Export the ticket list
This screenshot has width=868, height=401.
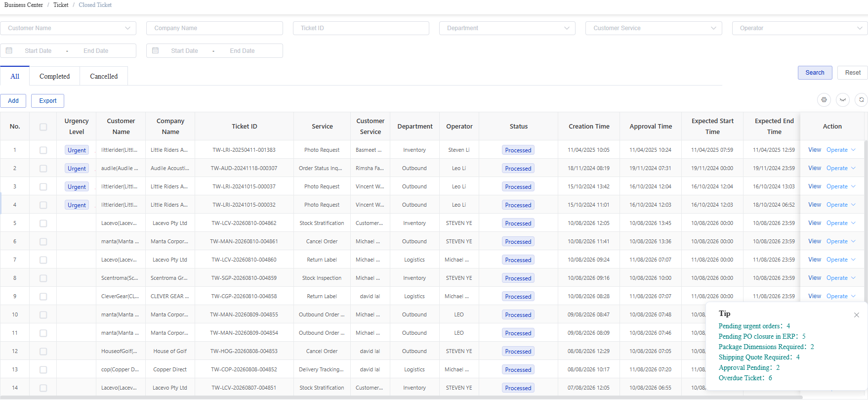click(x=48, y=101)
